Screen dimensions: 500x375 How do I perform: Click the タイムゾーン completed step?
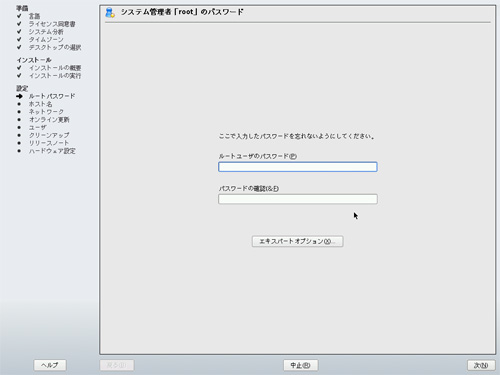pyautogui.click(x=46, y=39)
